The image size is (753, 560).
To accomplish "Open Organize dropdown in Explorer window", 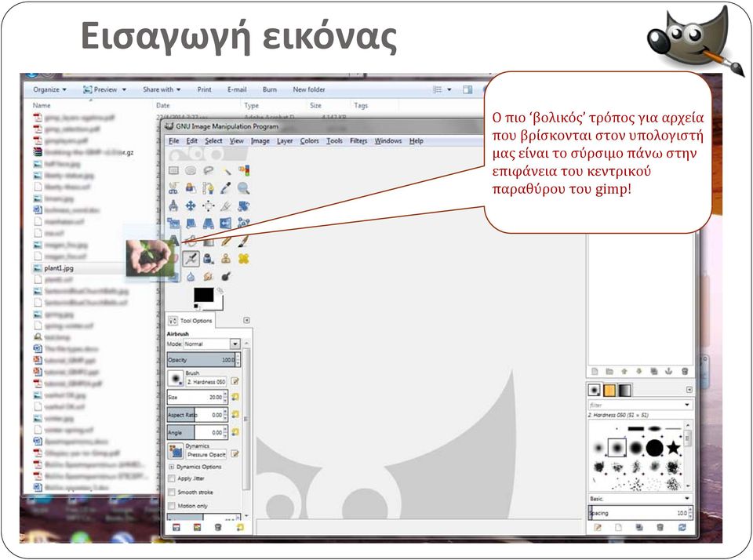I will 49,90.
